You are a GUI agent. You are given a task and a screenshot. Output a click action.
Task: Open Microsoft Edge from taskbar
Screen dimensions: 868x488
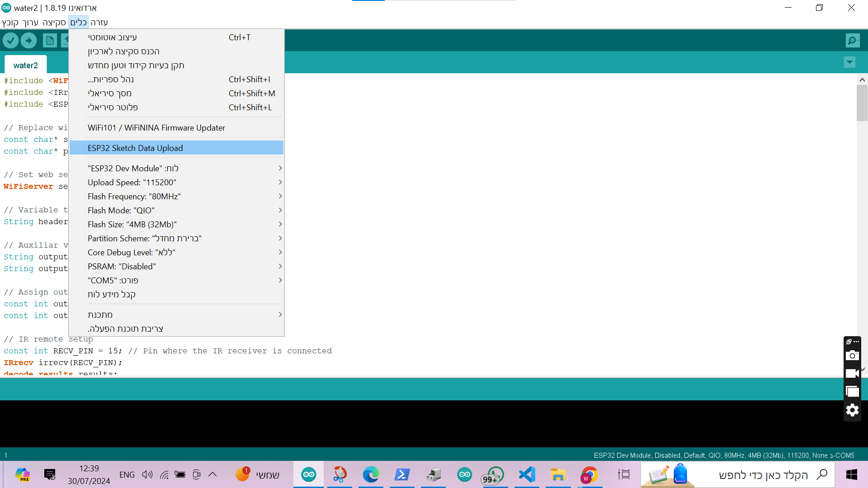371,474
